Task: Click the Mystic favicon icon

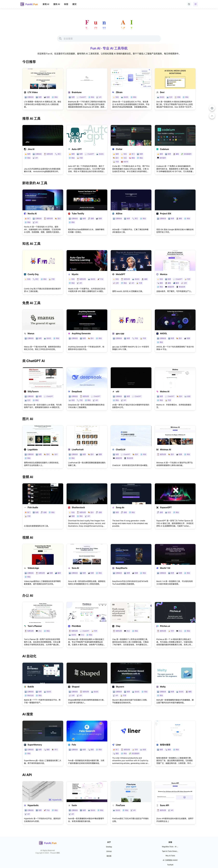Action: [69, 274]
